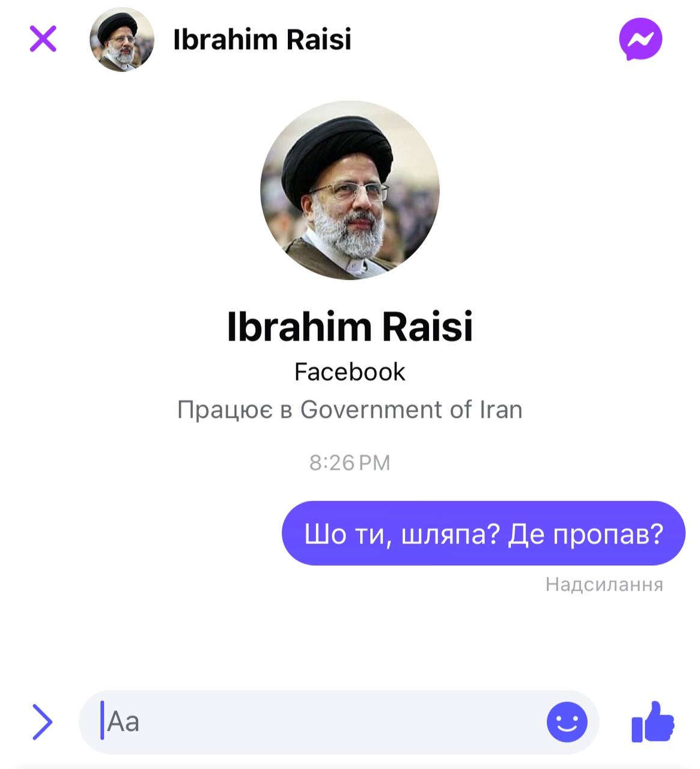The height and width of the screenshot is (769, 700).
Task: Click the 8:26 PM timestamp
Action: tap(350, 463)
